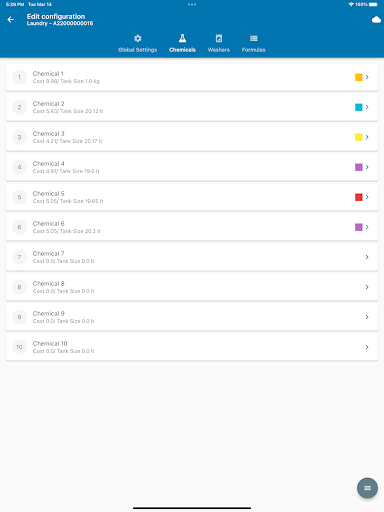Tap the three-dot multitasking indicator

(192, 5)
